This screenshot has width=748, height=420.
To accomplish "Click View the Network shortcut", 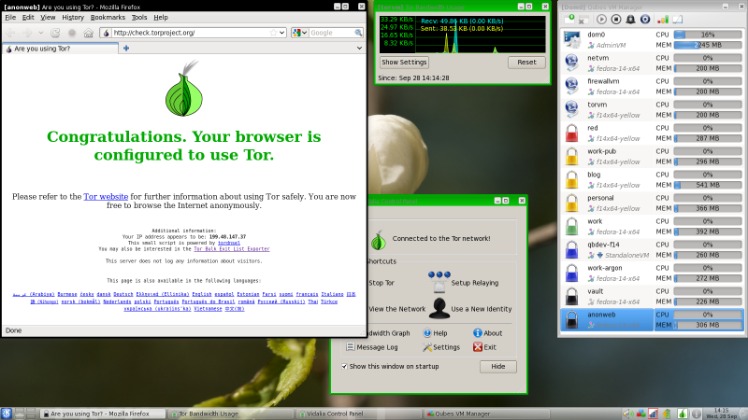I will tap(397, 309).
